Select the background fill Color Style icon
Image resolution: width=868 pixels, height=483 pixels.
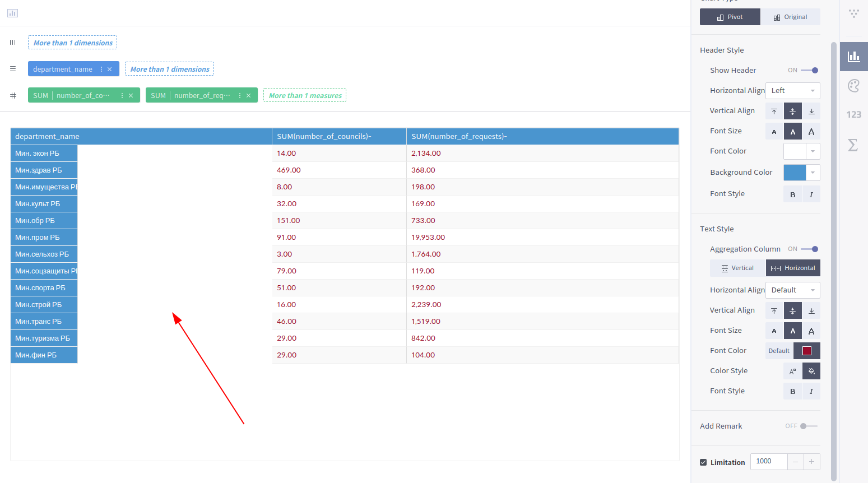click(811, 371)
